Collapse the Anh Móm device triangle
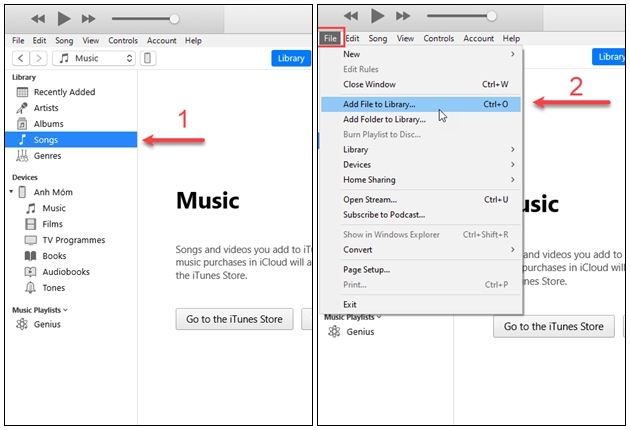Viewport: 630px width, 430px height. tap(11, 192)
